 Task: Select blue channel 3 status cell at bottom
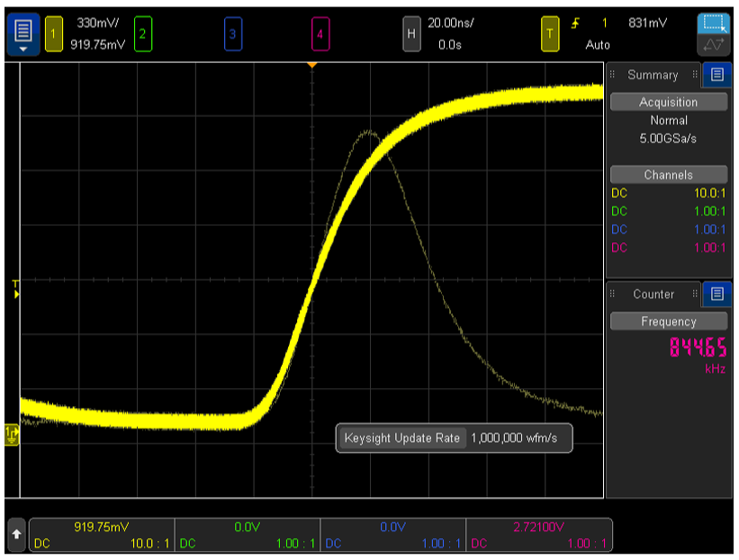pos(393,535)
